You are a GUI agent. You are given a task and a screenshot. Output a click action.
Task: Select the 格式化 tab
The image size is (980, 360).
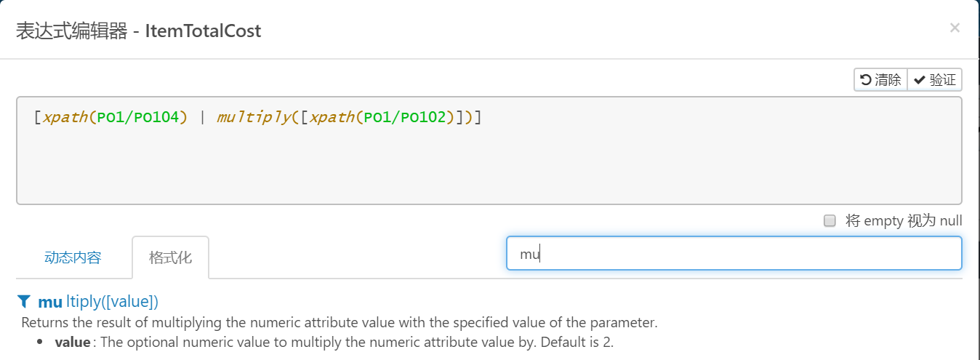170,257
